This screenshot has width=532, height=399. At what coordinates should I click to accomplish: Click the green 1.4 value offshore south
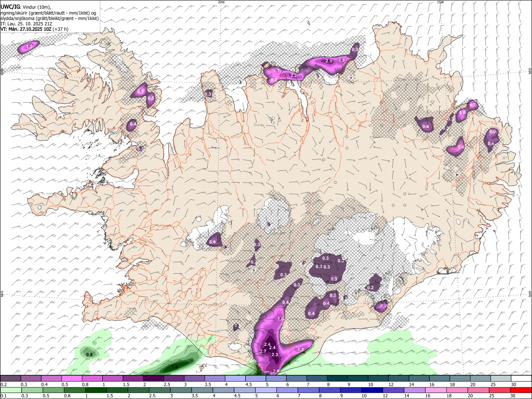tap(175, 367)
